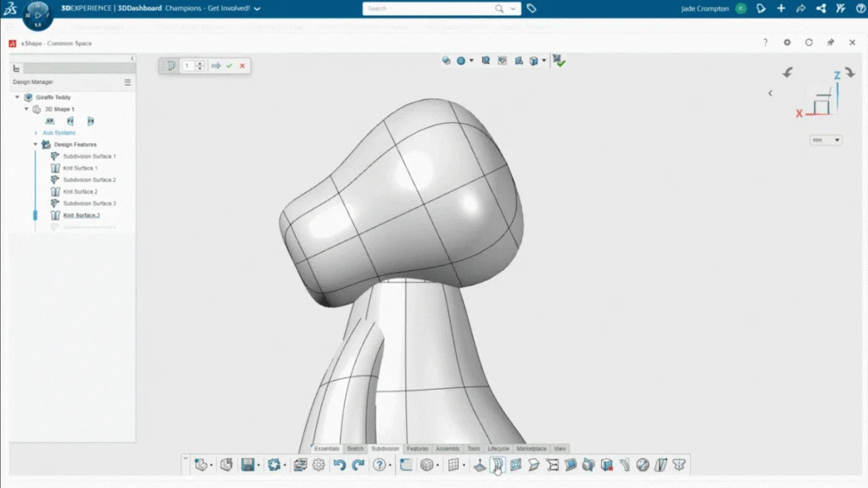
Task: Click the rotate view left arrow near axis triad
Action: pyautogui.click(x=787, y=74)
